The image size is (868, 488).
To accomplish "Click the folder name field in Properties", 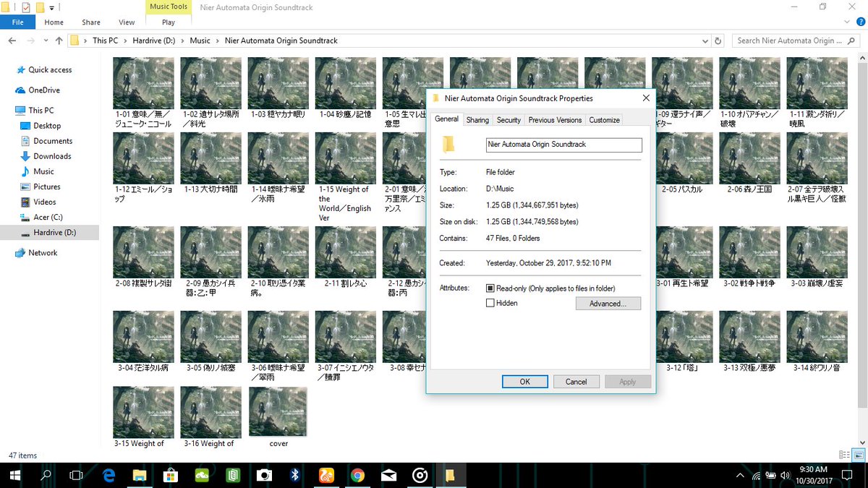I will 563,145.
